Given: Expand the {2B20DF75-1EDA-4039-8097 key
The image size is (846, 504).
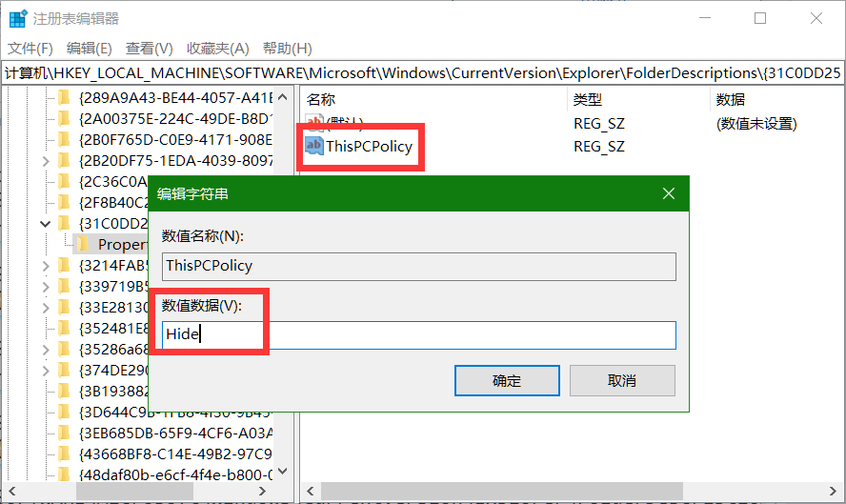Looking at the screenshot, I should coord(46,161).
